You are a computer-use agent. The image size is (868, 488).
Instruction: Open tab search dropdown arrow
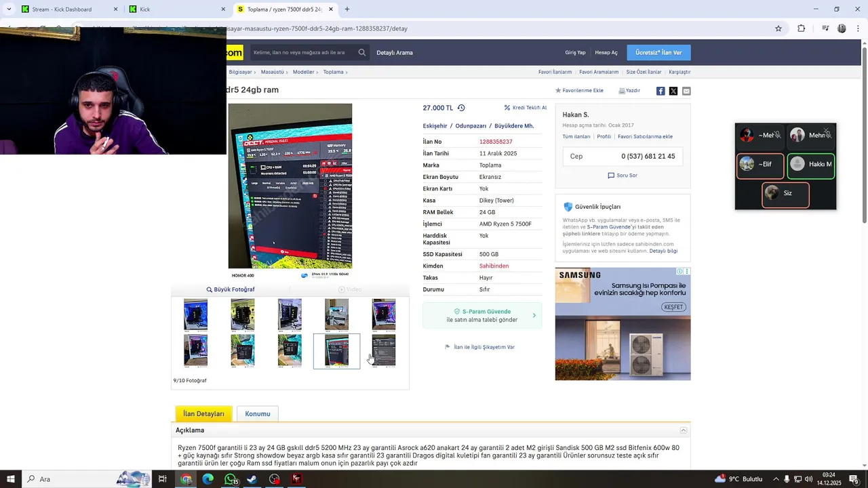(8, 9)
